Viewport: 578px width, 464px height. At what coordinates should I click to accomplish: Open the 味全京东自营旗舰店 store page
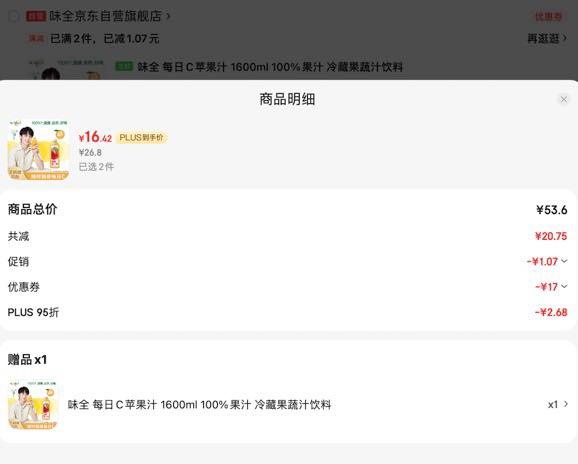pyautogui.click(x=109, y=16)
